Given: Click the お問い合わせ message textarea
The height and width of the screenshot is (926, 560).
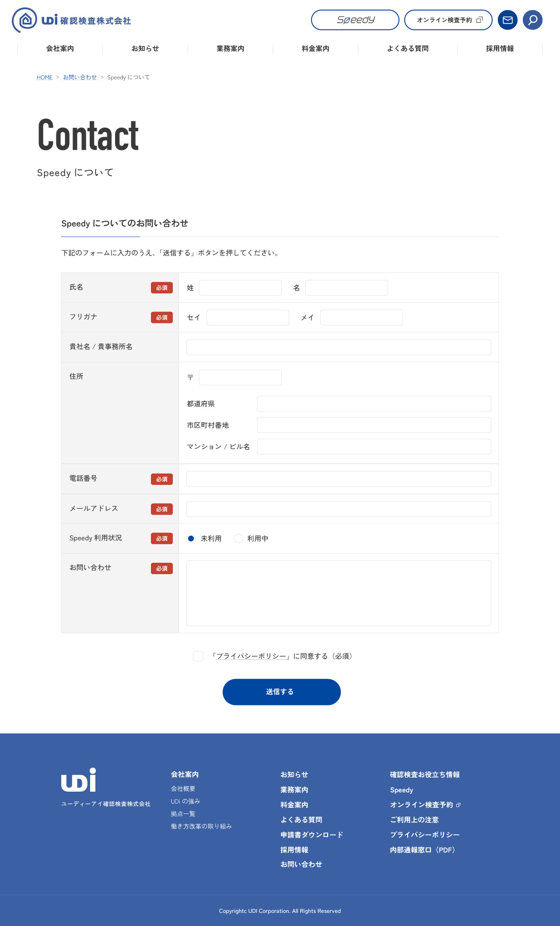Looking at the screenshot, I should (339, 593).
